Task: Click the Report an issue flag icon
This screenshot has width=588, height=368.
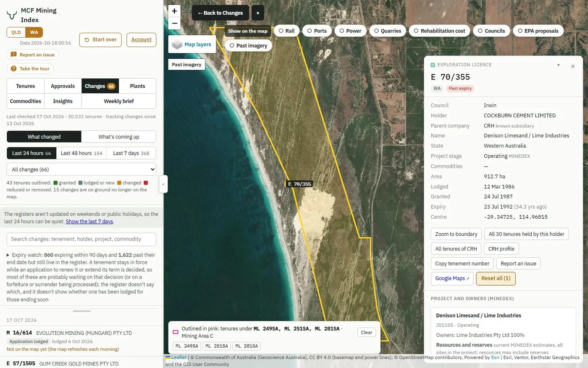Action: coord(13,55)
